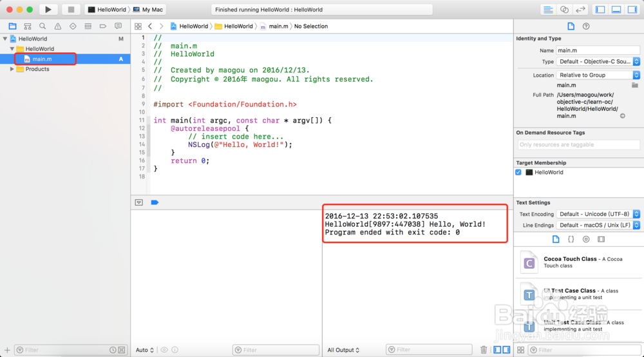Image resolution: width=644 pixels, height=357 pixels.
Task: Open the Breakpoint navigator
Action: pyautogui.click(x=102, y=26)
